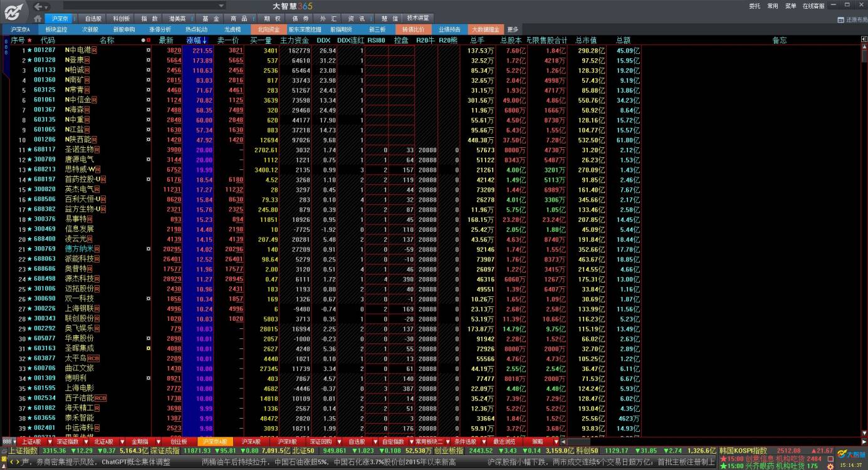This screenshot has height=470, width=868.
Task: Click RCB badge beside 西子洁能
Action: 100,398
